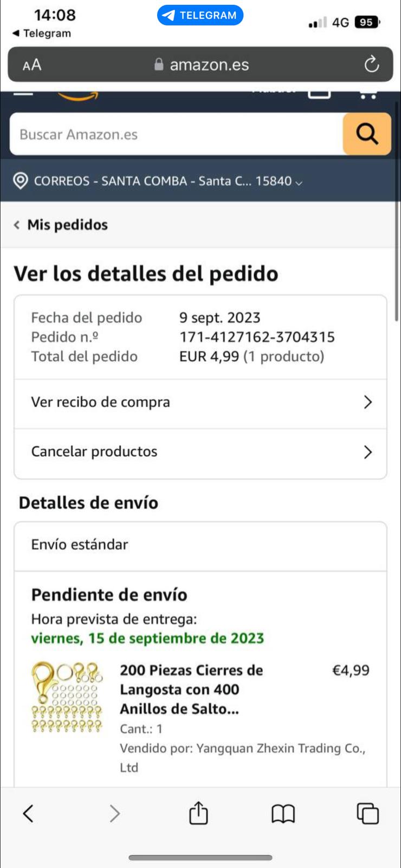Viewport: 401px width, 868px height.
Task: Go back with Safari back arrow
Action: pyautogui.click(x=28, y=813)
